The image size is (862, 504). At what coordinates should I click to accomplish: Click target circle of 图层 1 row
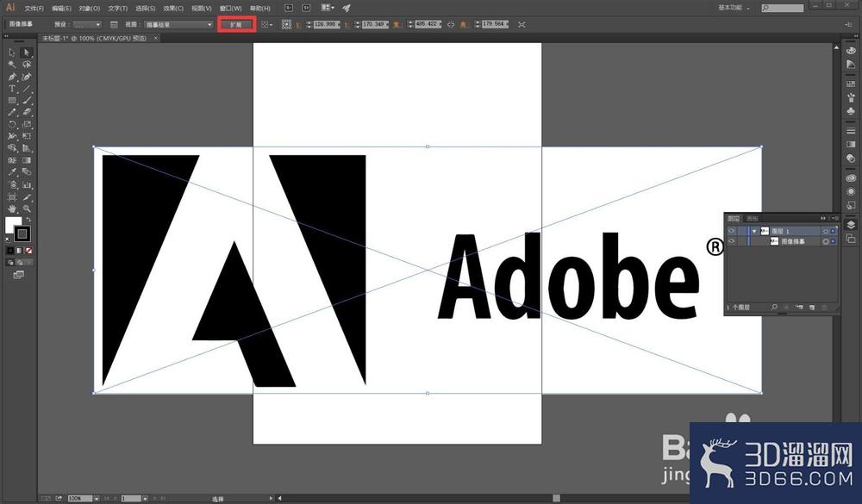[825, 231]
